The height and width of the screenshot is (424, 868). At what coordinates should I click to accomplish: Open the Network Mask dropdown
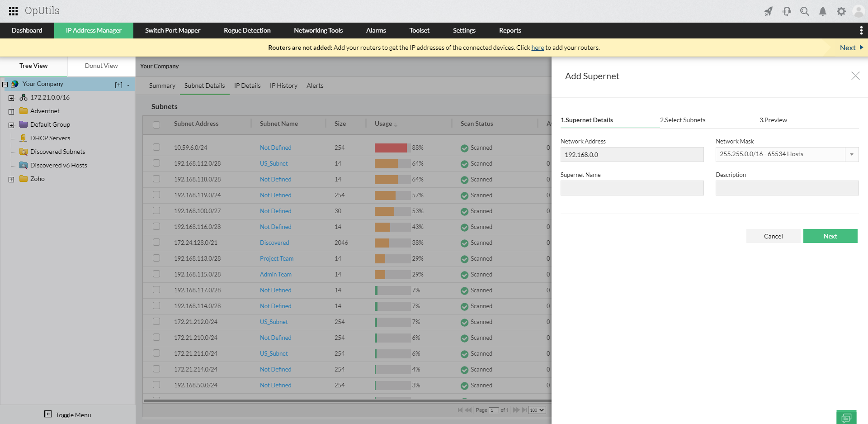pos(852,154)
